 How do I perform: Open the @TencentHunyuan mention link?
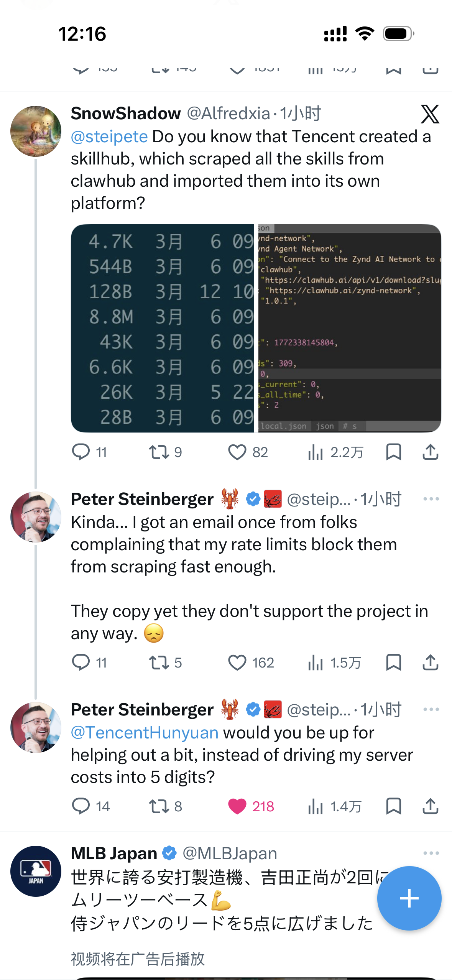coord(145,733)
